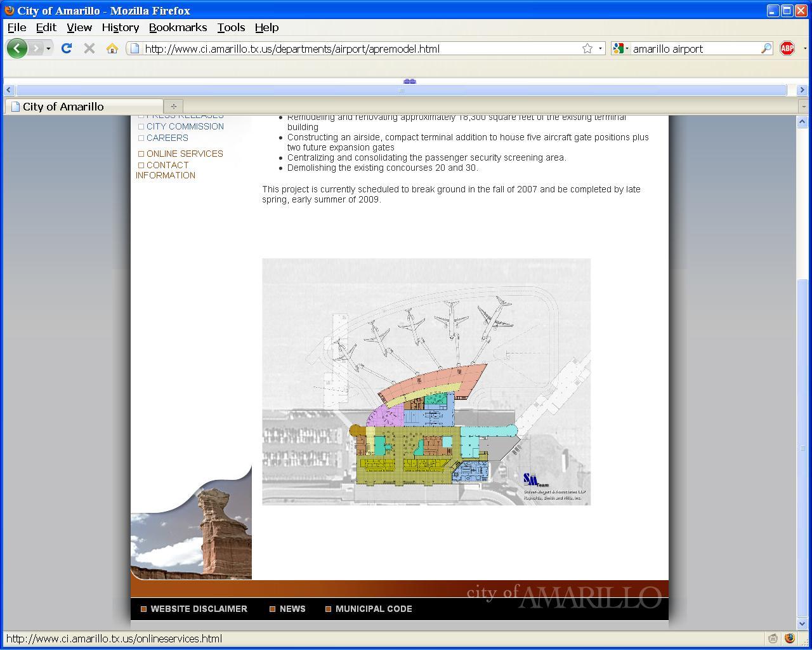Click the text "Demolishing the existing concourses 20 and 30."
The height and width of the screenshot is (650, 812).
tap(383, 168)
